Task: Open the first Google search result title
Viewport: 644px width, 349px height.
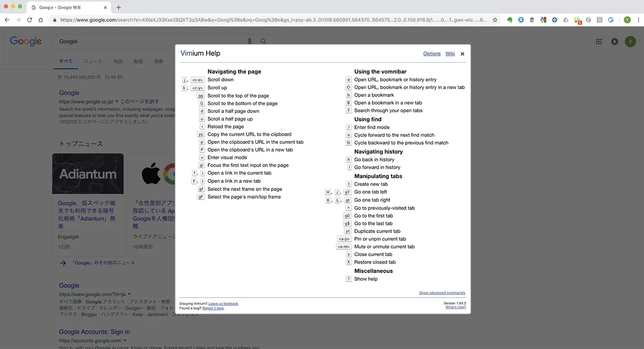Action: (x=69, y=93)
